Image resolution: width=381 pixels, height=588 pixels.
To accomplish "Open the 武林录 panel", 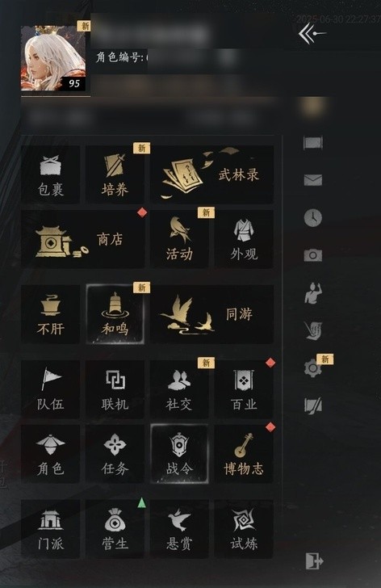I will 212,174.
